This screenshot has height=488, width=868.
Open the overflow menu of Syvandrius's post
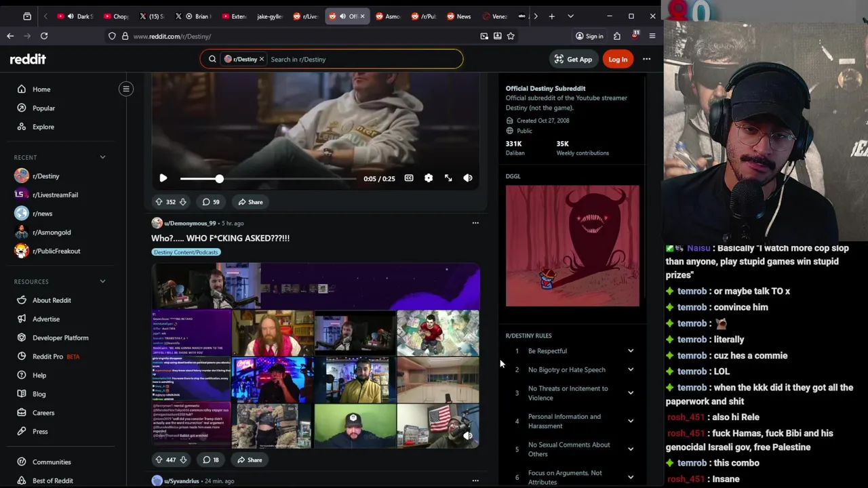pos(475,481)
